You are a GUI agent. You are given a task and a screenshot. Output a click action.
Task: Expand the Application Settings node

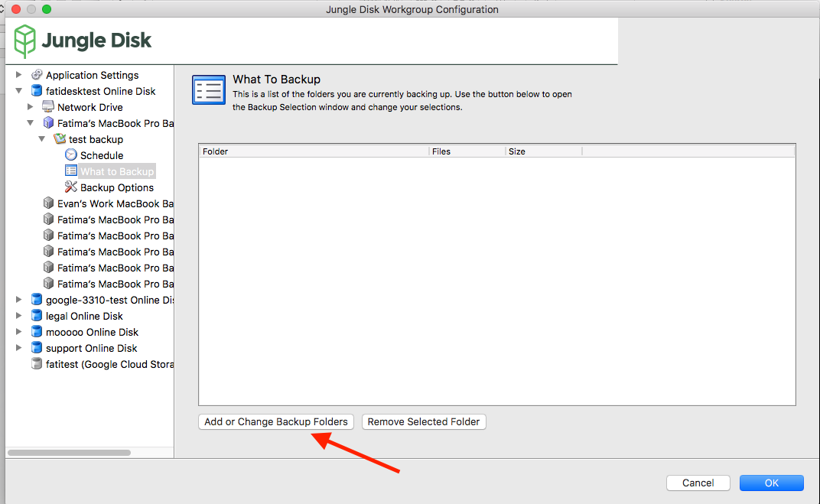(19, 75)
